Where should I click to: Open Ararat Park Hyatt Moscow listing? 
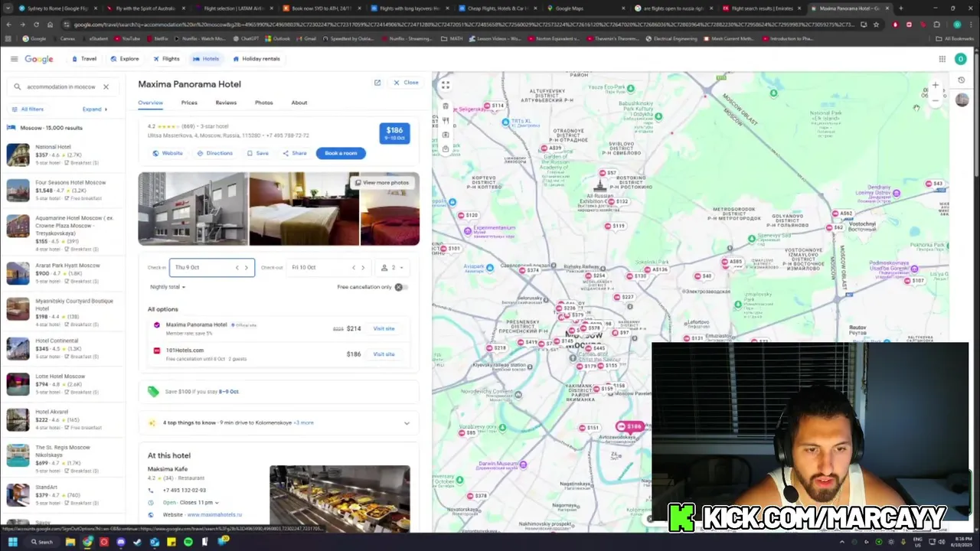(64, 273)
